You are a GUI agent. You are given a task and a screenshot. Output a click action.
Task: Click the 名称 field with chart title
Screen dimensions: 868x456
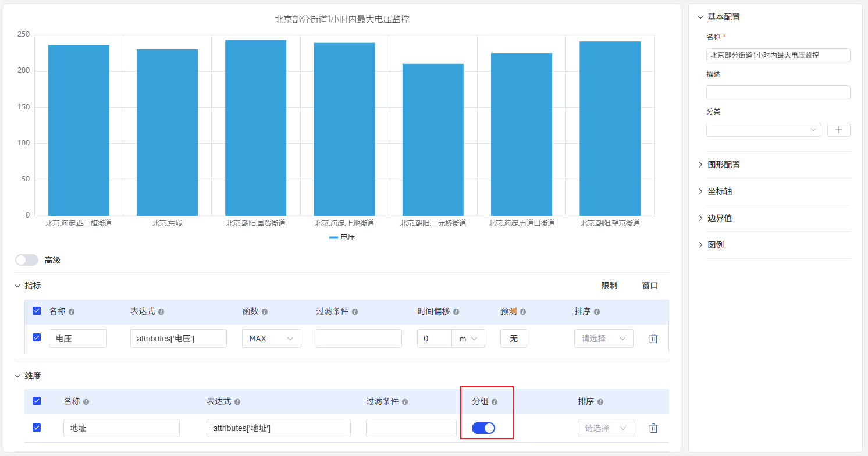778,55
